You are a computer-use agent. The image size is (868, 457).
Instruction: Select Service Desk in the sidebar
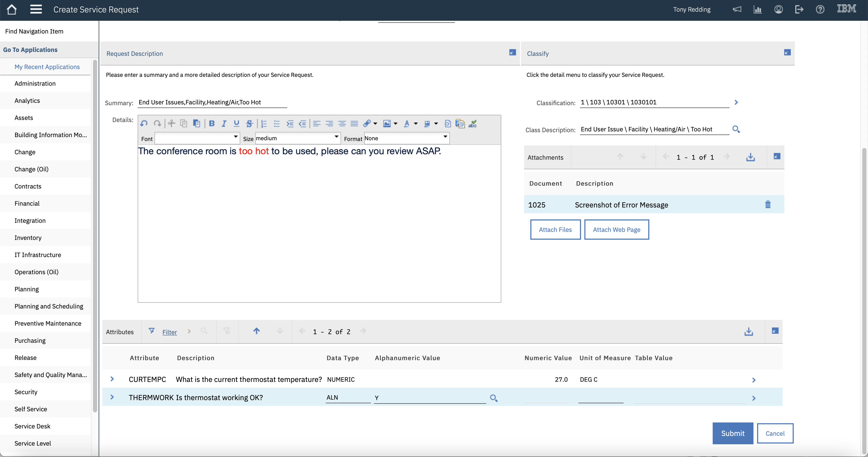pos(32,426)
